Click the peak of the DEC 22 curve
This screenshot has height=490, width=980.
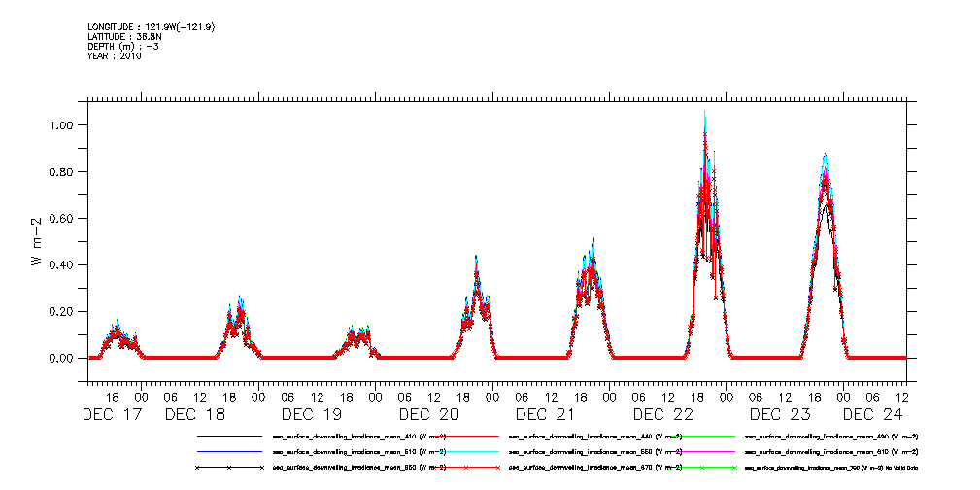coord(705,113)
